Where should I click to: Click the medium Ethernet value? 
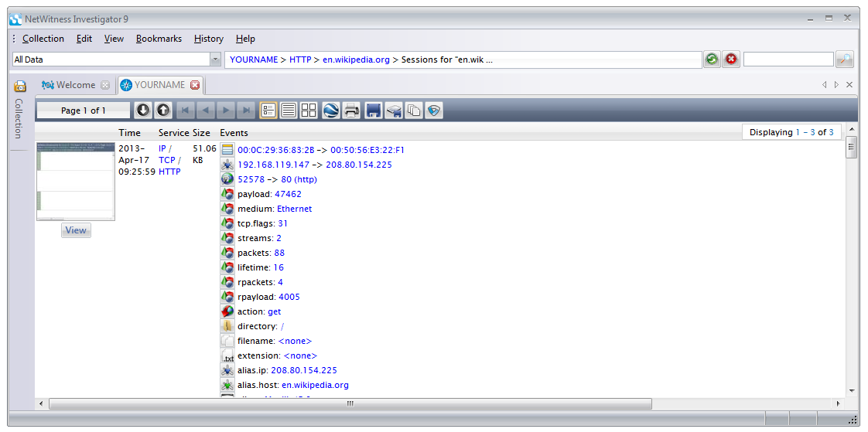(x=295, y=209)
